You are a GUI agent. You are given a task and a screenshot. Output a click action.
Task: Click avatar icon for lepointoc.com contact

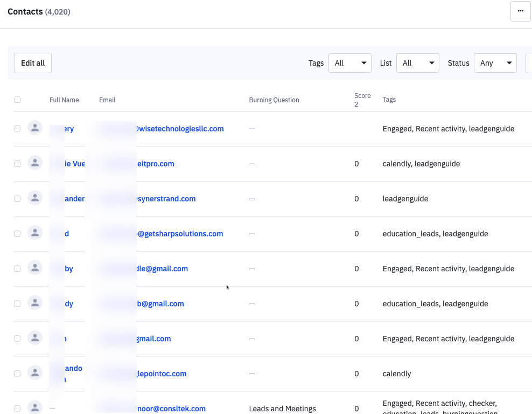(35, 373)
